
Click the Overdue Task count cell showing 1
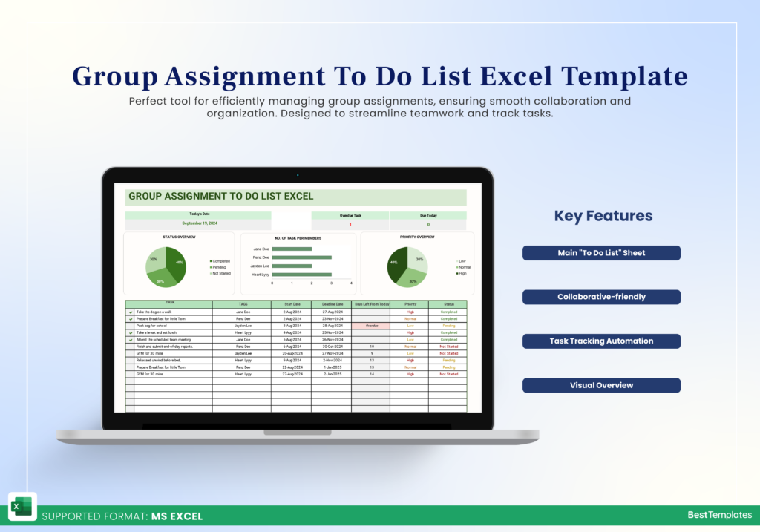click(350, 225)
